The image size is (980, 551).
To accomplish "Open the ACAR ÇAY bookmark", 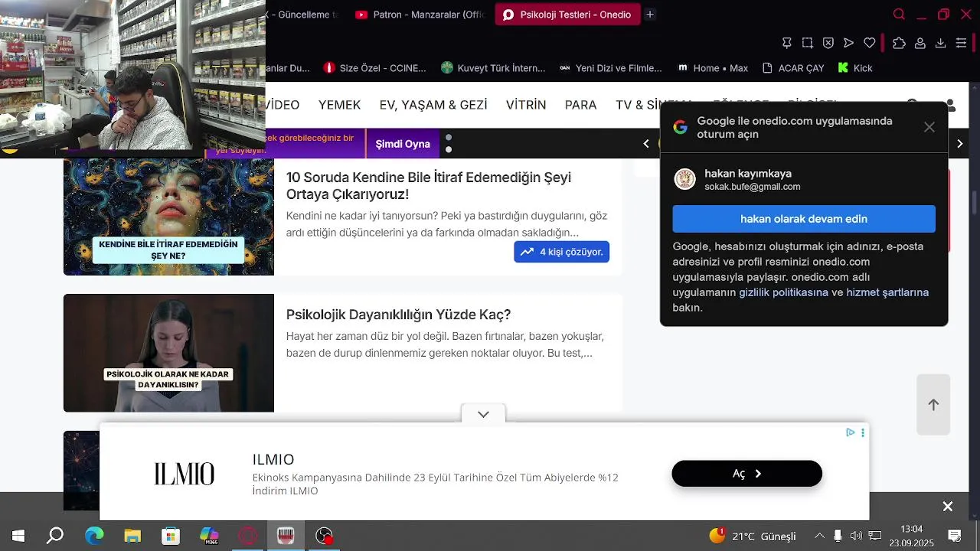I will (793, 68).
